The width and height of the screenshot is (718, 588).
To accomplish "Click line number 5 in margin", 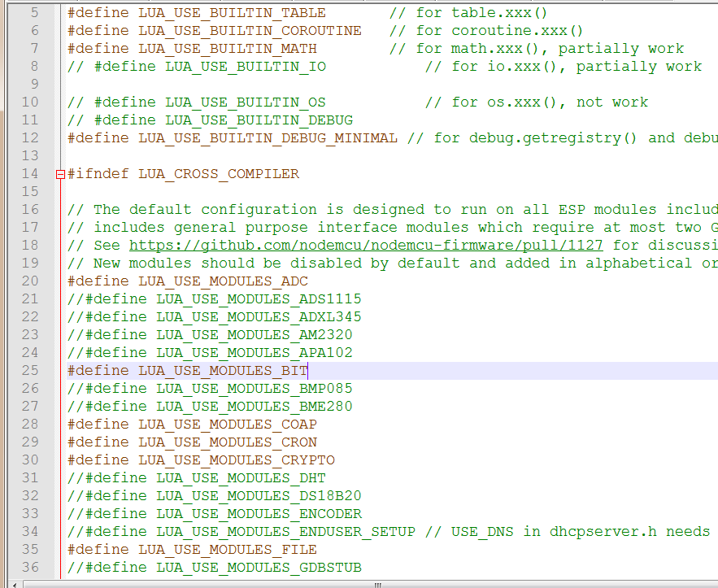I will [35, 13].
